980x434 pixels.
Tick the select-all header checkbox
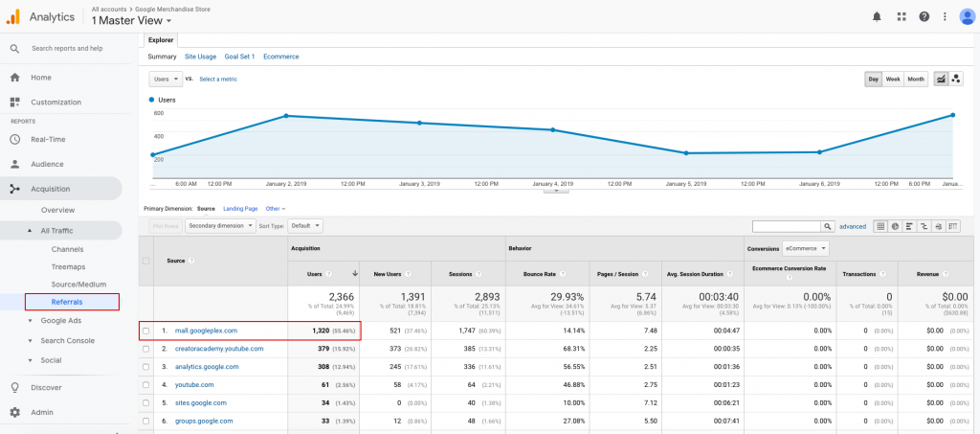point(146,261)
